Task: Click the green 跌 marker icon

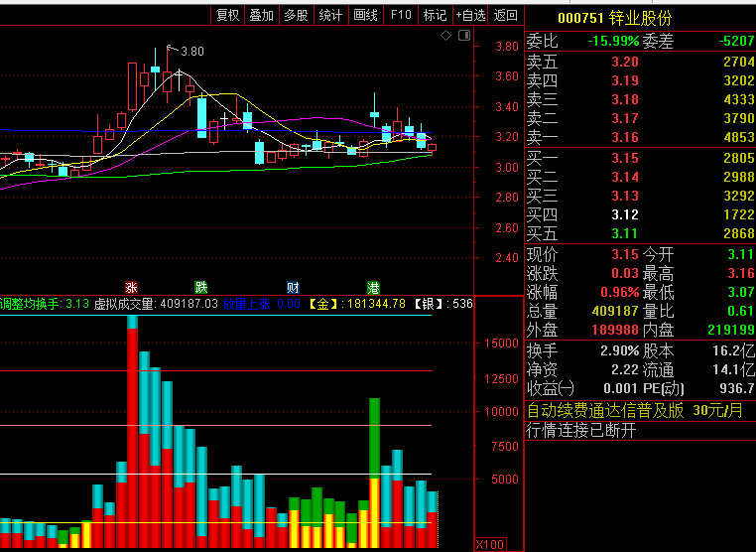Action: click(201, 287)
